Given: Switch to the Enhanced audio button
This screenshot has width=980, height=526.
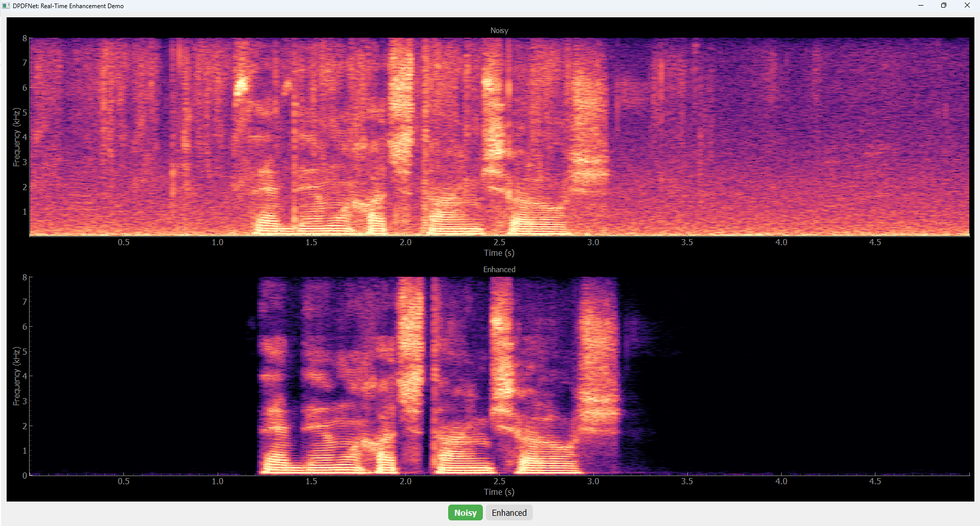Looking at the screenshot, I should 509,513.
